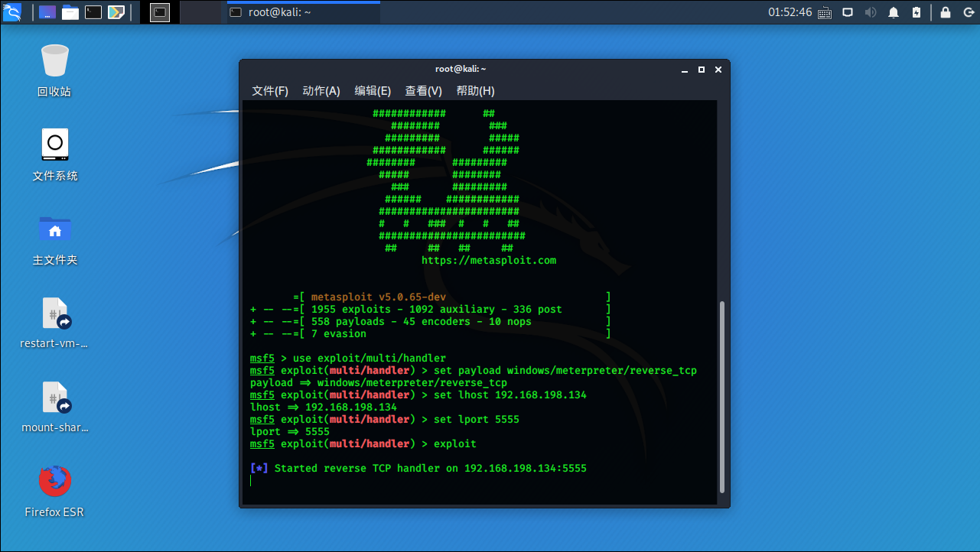The image size is (980, 552).
Task: Select the root@kali taskbar window button
Action: [304, 12]
